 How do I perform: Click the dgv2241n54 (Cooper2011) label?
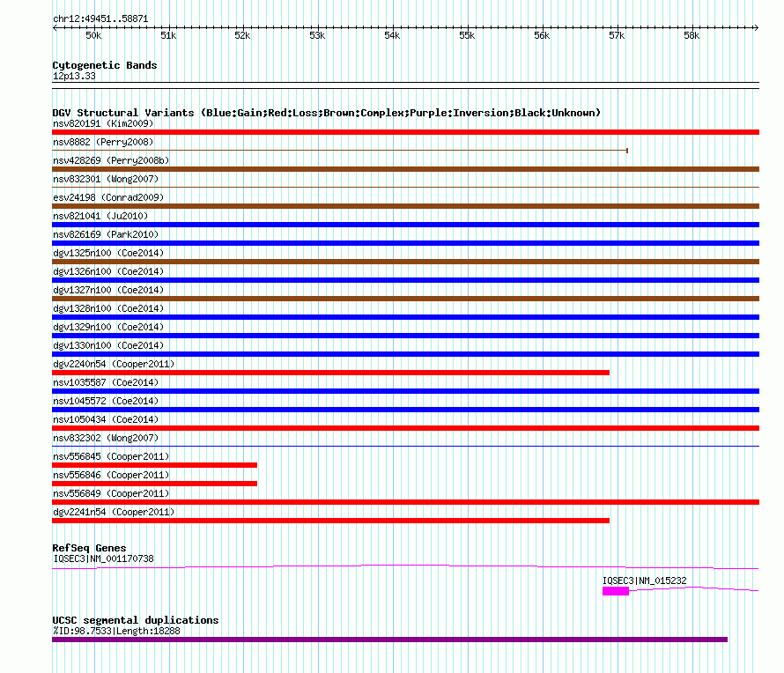click(114, 512)
